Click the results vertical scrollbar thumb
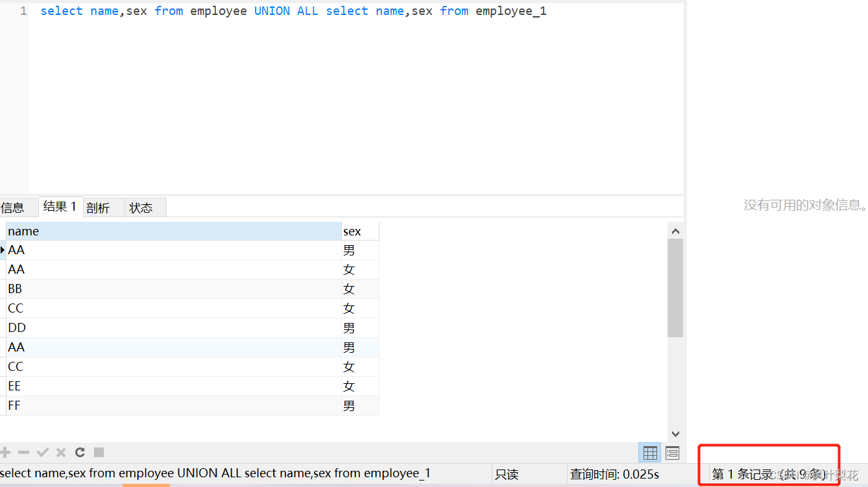The width and height of the screenshot is (868, 487). pos(675,288)
